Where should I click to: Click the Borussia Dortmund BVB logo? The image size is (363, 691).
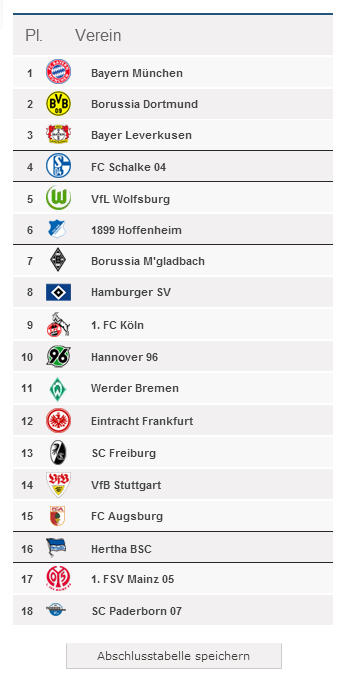pos(59,104)
